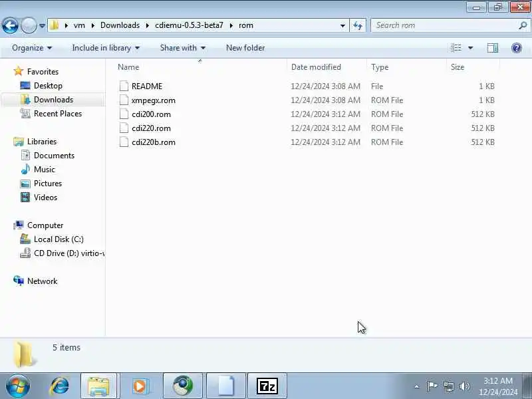The image size is (532, 399).
Task: Focus the 'Search rom' input field
Action: coord(444,25)
